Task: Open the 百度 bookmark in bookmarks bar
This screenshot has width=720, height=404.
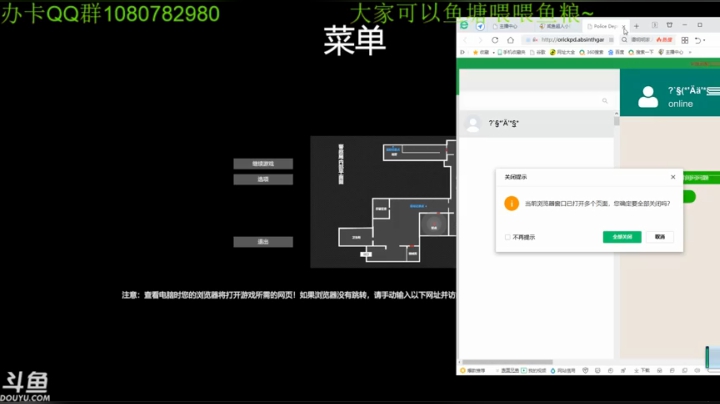Action: pos(616,52)
